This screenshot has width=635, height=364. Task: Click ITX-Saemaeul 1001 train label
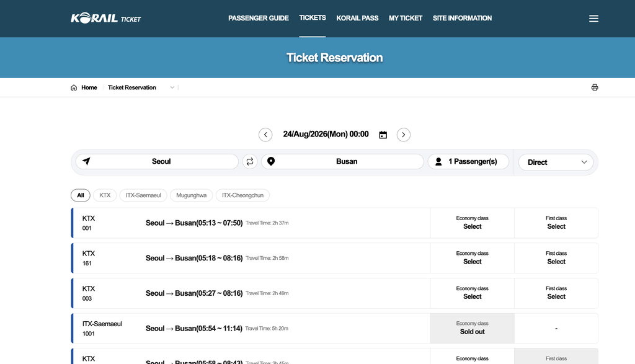pyautogui.click(x=102, y=329)
